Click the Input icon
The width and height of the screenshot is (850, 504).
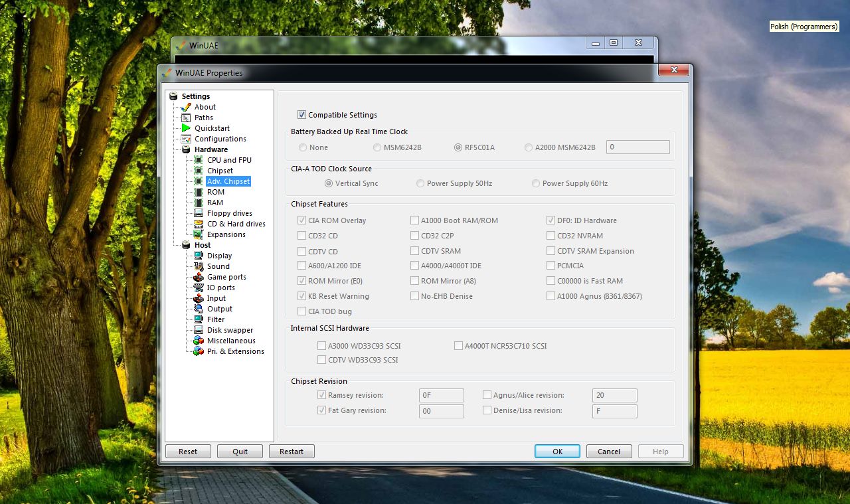click(199, 298)
